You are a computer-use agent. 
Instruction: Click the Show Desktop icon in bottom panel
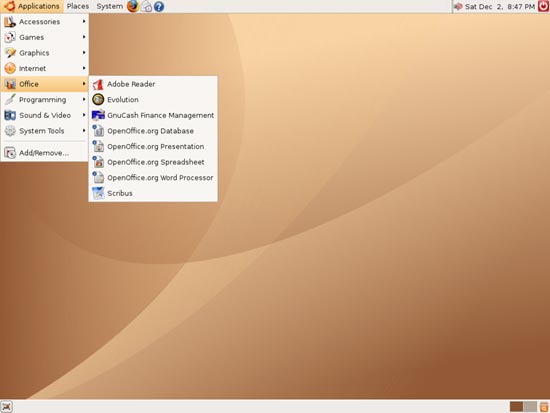(7, 407)
